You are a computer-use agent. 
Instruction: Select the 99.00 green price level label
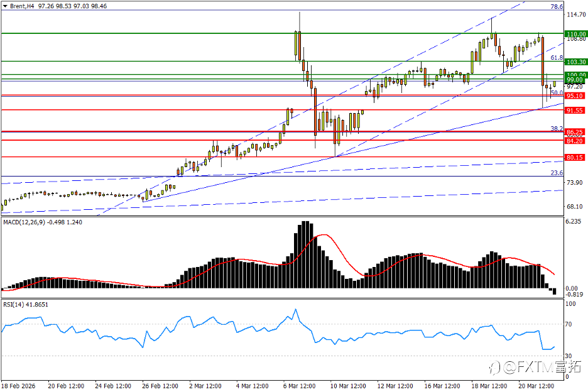pyautogui.click(x=575, y=80)
